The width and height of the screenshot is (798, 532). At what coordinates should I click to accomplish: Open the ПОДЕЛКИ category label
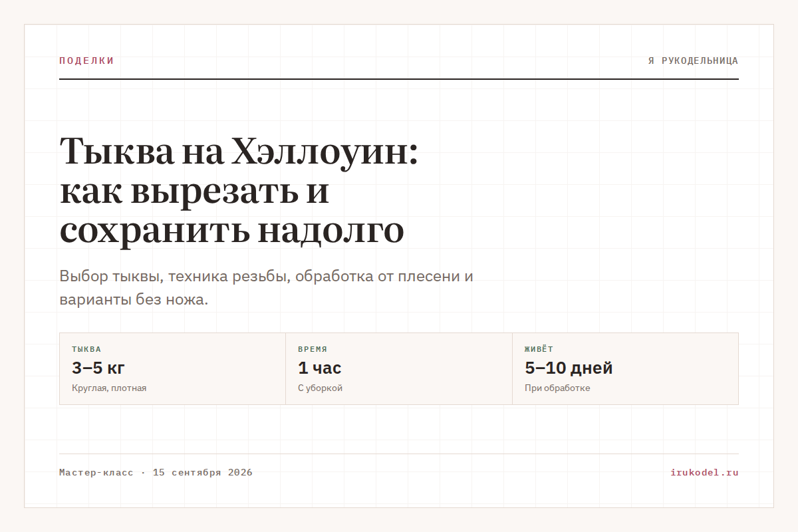point(86,61)
